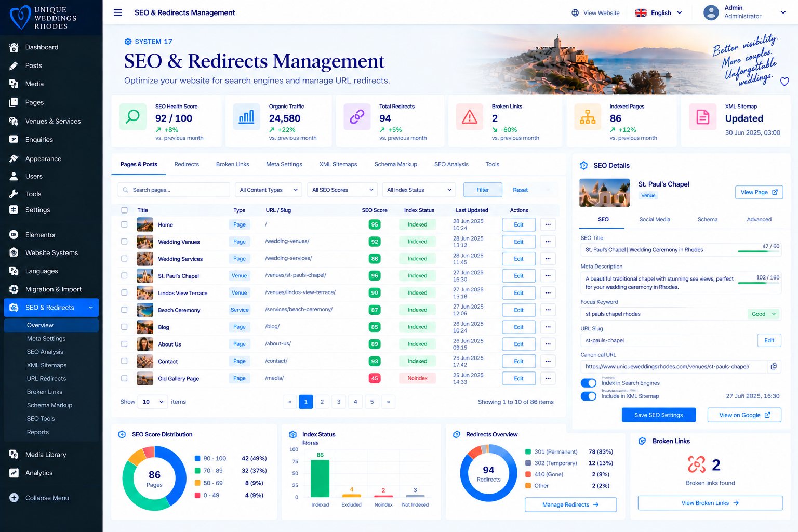The image size is (798, 532).
Task: Check the Old Gallery Page row checkbox
Action: pyautogui.click(x=124, y=378)
